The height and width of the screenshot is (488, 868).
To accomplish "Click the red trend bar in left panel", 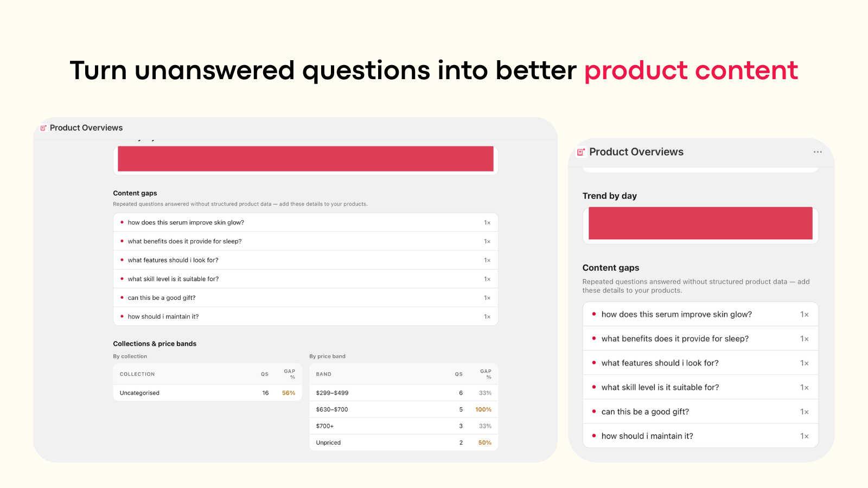I will point(305,159).
